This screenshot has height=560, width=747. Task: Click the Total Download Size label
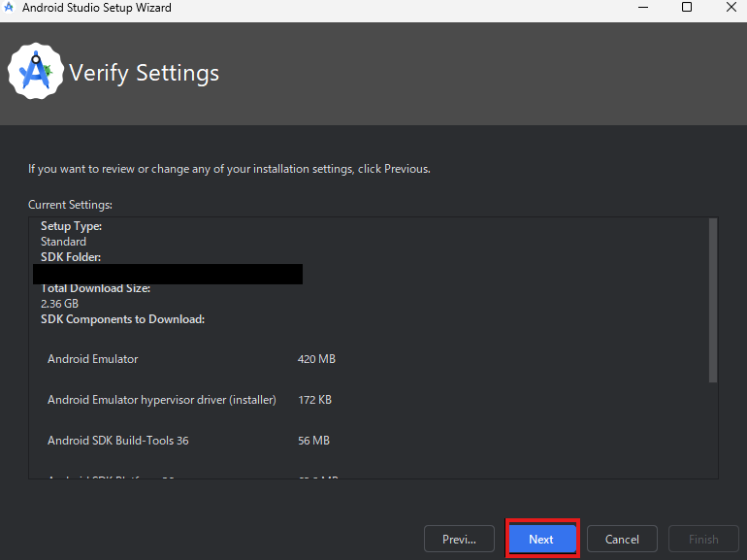point(96,288)
